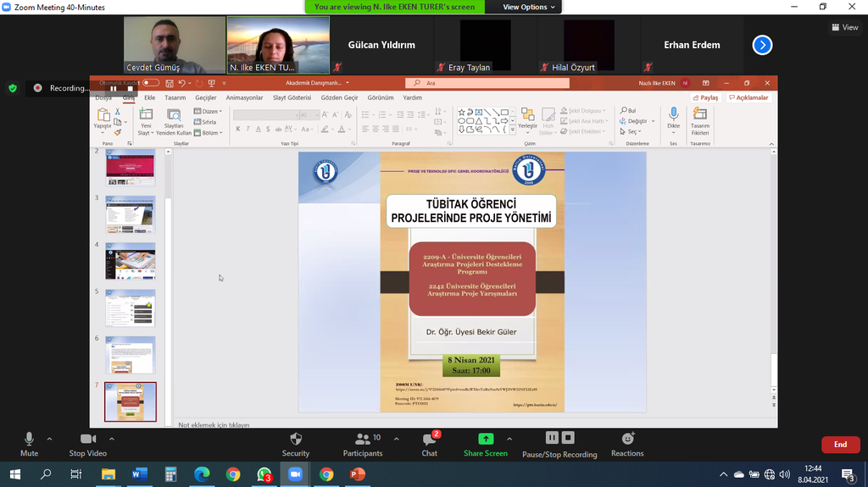Stop Video in the Zoom toolbar
This screenshot has width=868, height=487.
[x=88, y=445]
